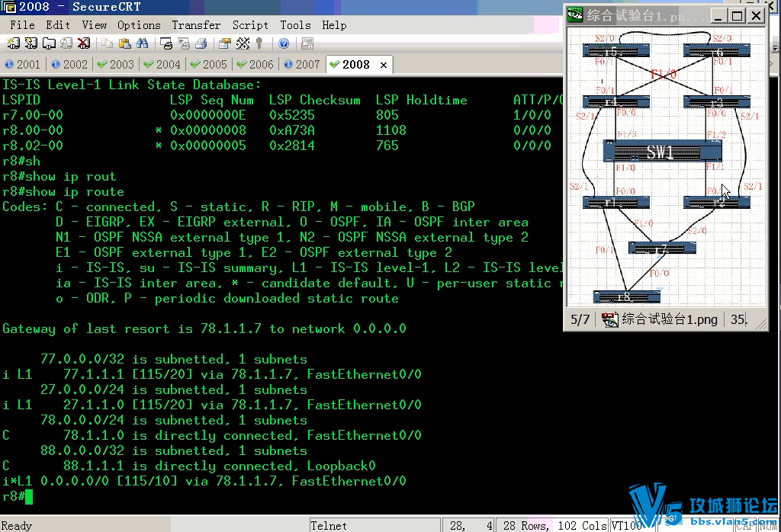Open Session Options from the toolbar icon
The height and width of the screenshot is (532, 781).
[224, 44]
